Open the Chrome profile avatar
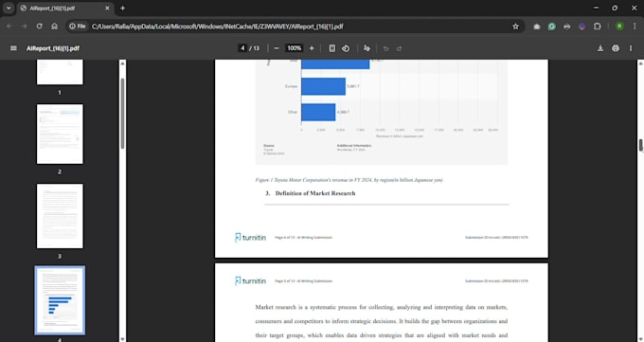The height and width of the screenshot is (342, 644). (x=619, y=27)
